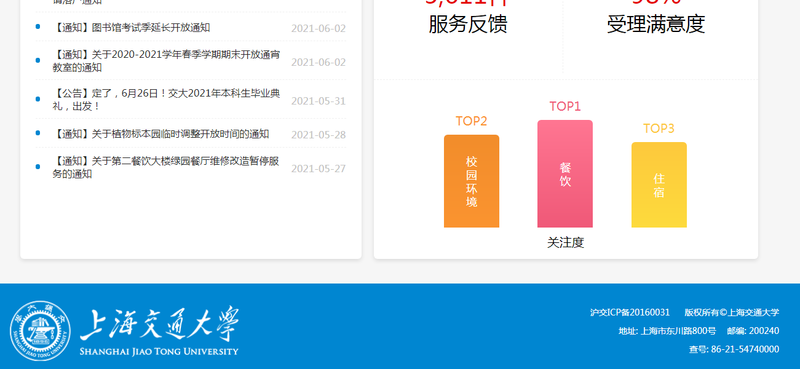Click the date 2021-05-28

[318, 135]
